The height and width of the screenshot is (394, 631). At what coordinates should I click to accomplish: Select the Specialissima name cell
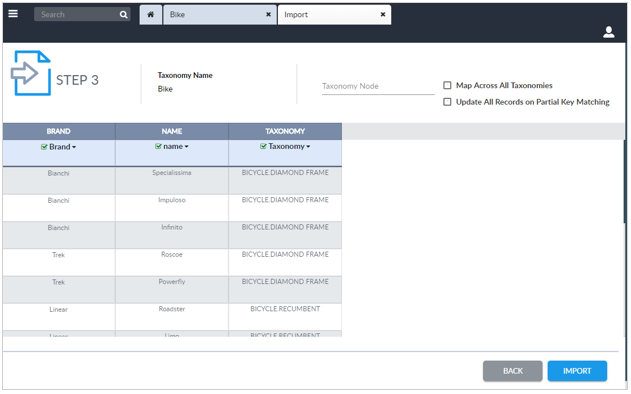[x=172, y=181]
